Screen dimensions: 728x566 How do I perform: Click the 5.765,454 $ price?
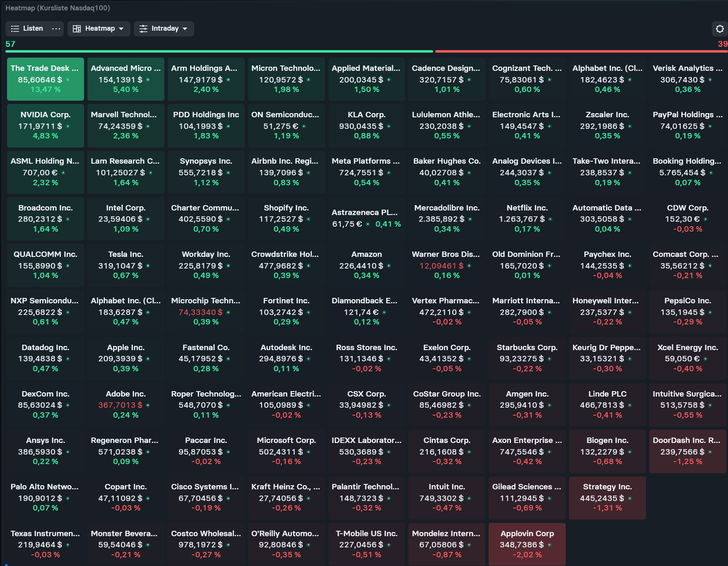coord(682,172)
